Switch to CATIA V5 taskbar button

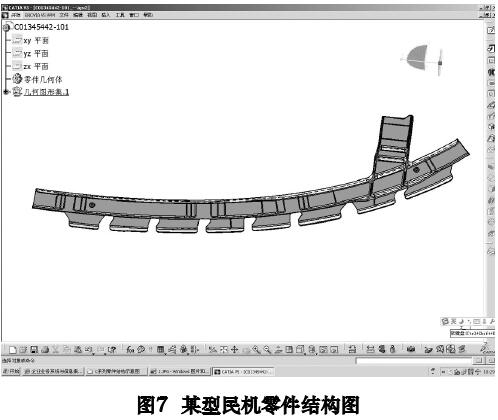pos(243,371)
